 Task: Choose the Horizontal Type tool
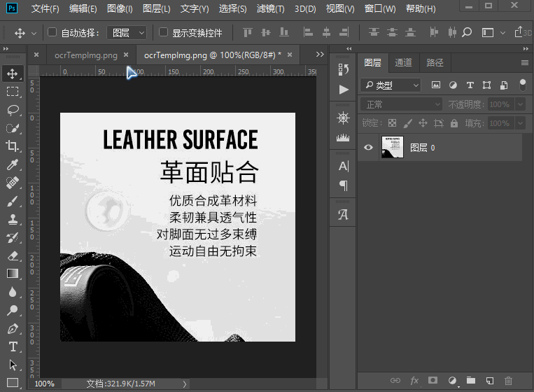(13, 346)
